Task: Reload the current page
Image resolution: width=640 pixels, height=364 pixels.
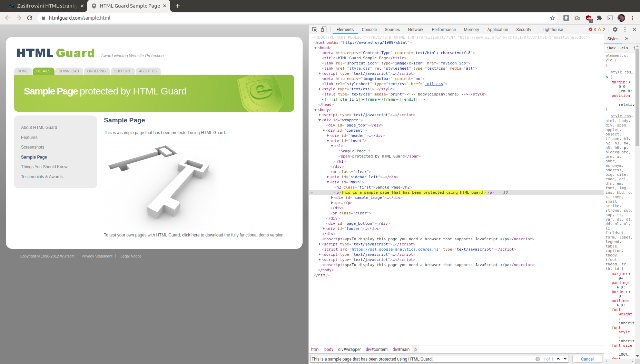Action: pos(30,18)
